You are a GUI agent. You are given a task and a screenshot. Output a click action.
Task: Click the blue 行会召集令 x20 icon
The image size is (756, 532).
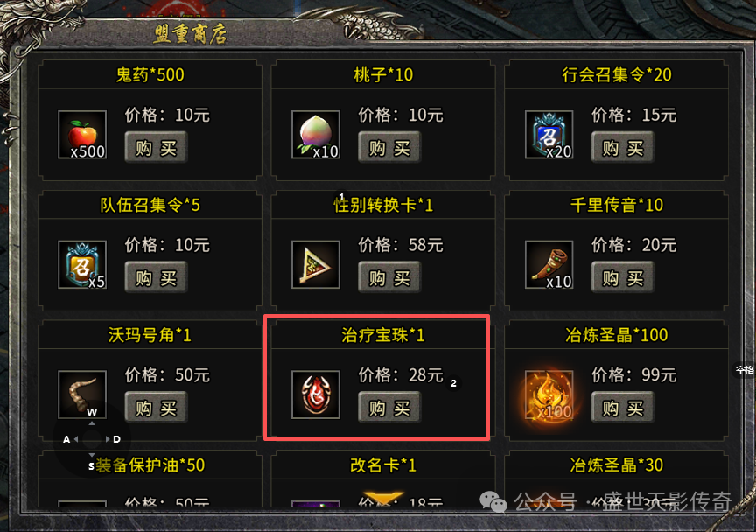(549, 135)
